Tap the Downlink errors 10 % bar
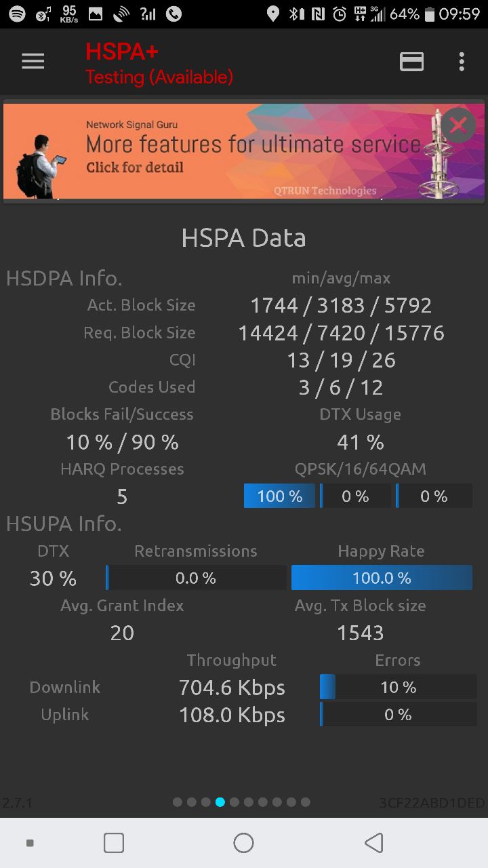The height and width of the screenshot is (868, 488). tap(398, 688)
